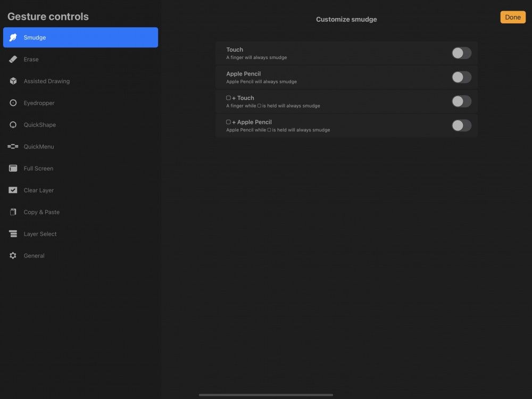Click the Erase eraser icon
This screenshot has height=399, width=532.
(13, 60)
